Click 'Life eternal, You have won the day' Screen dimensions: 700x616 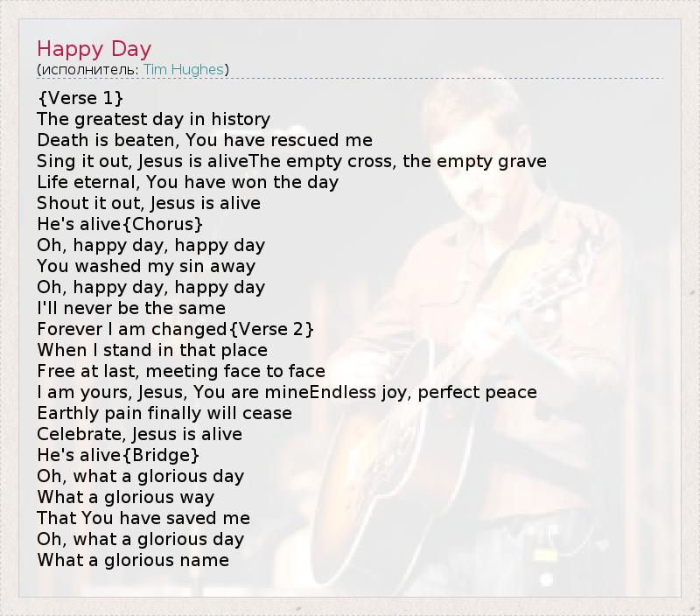coord(187,182)
